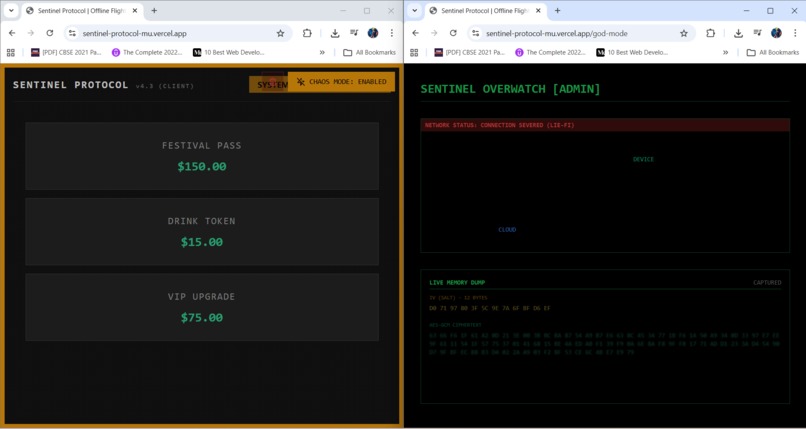Click the CLOUD node label

[x=507, y=230]
